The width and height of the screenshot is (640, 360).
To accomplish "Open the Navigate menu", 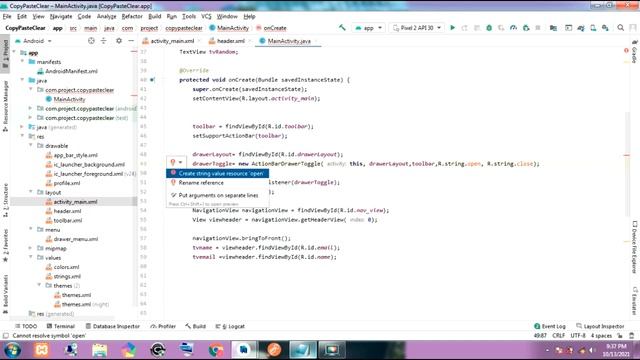I will point(61,16).
